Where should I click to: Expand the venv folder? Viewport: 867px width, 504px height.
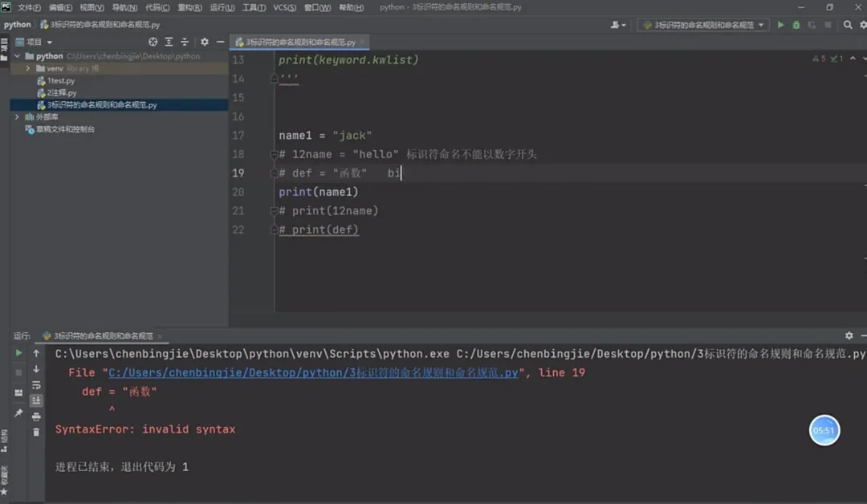27,68
